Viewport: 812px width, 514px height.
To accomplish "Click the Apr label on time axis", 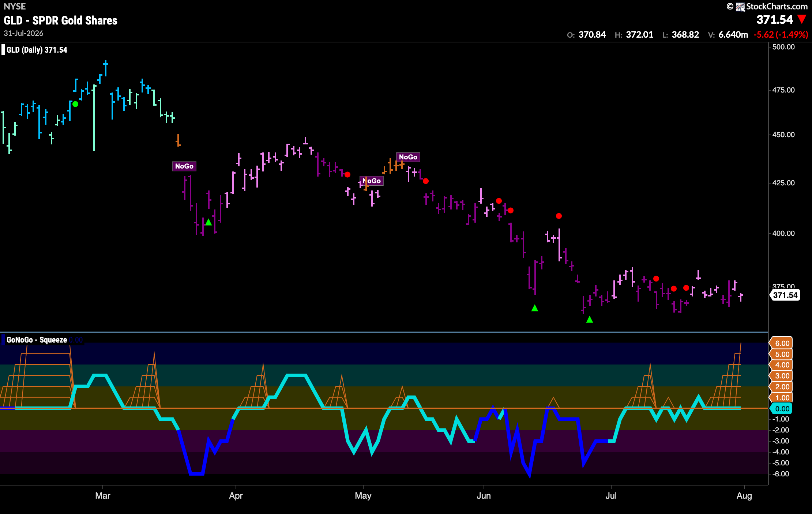I will 236,496.
